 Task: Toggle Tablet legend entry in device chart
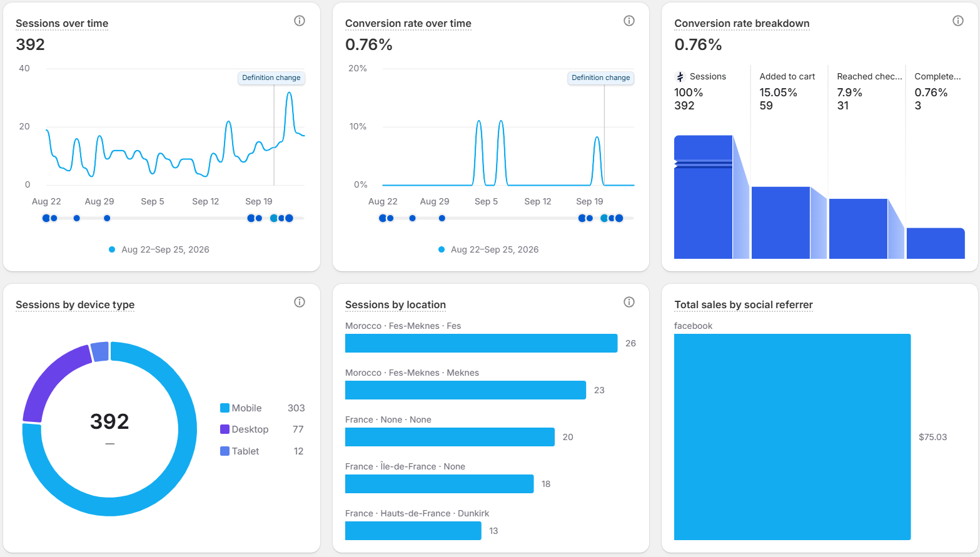(x=240, y=451)
